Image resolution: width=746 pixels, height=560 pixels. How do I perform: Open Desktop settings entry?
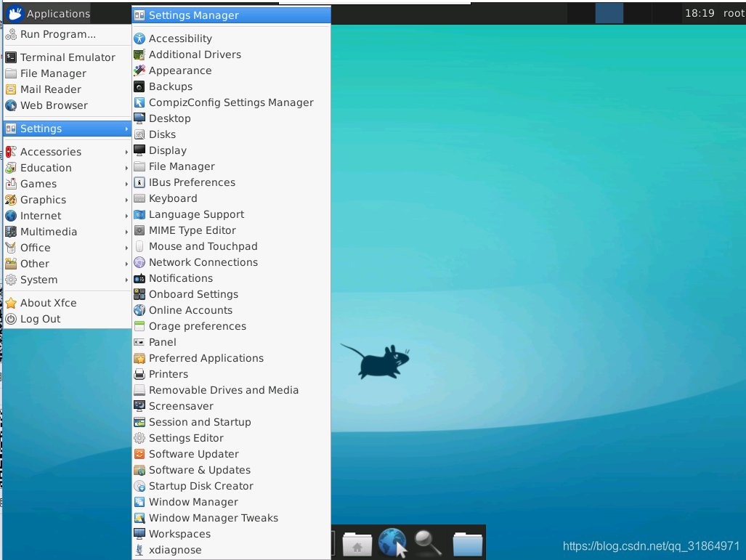point(231,118)
